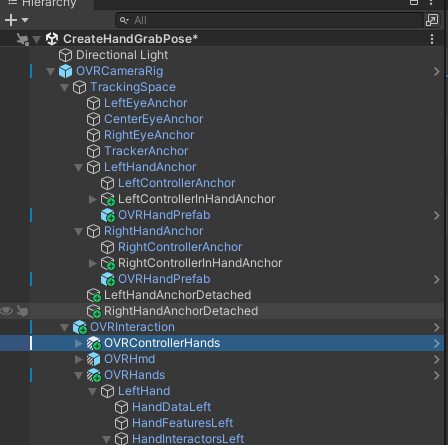Collapse the HandInteractorsLeft foldout
Screen dimensions: 448x445
click(x=107, y=440)
